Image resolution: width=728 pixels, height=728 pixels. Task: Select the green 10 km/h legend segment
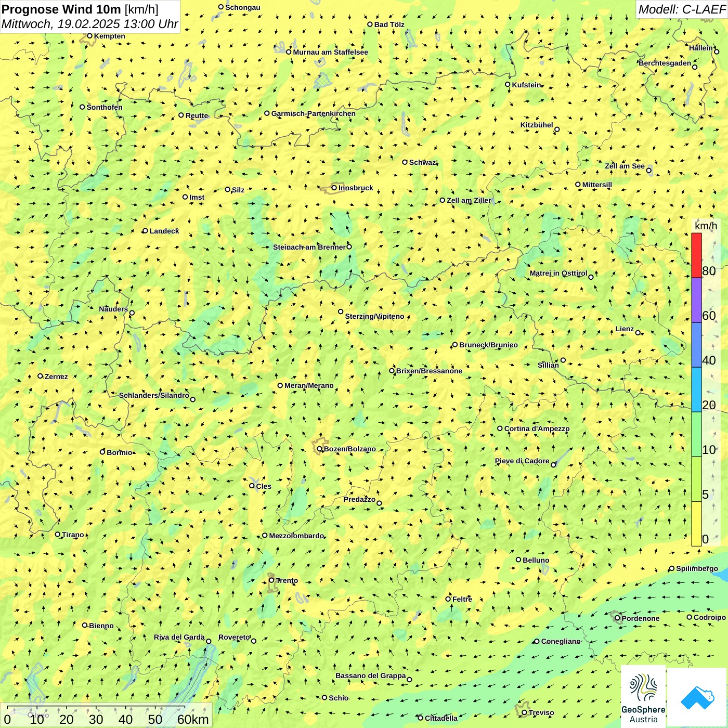point(696,435)
